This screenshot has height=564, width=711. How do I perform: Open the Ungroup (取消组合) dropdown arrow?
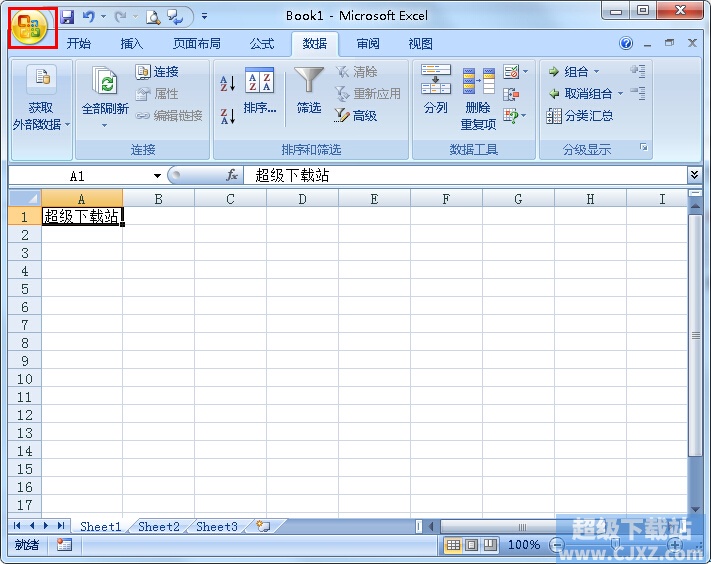[x=620, y=93]
